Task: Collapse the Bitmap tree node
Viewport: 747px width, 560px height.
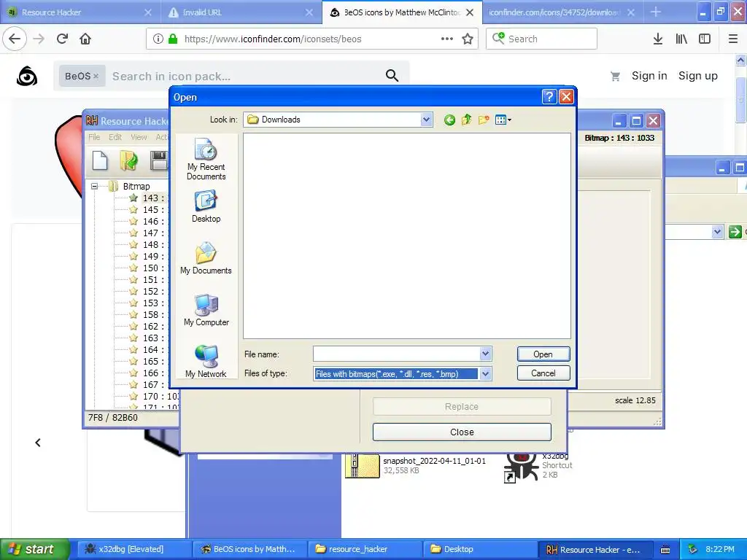Action: click(94, 186)
